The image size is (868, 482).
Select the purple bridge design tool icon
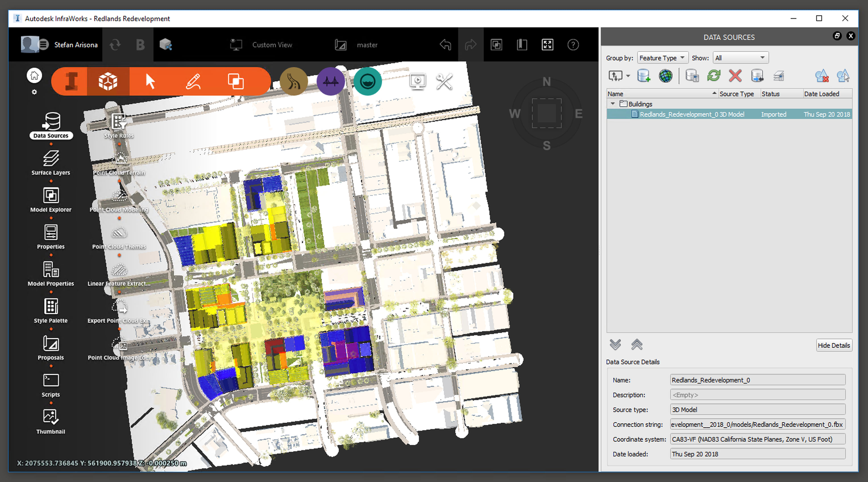[331, 81]
